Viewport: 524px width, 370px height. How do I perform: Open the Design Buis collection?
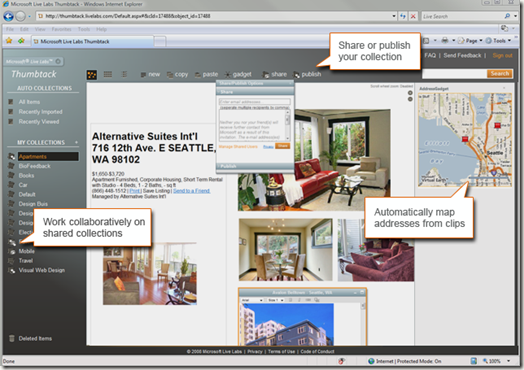tap(33, 204)
